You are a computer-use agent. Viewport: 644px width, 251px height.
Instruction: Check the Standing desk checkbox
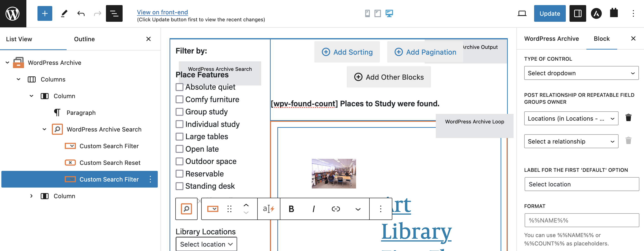(x=180, y=186)
